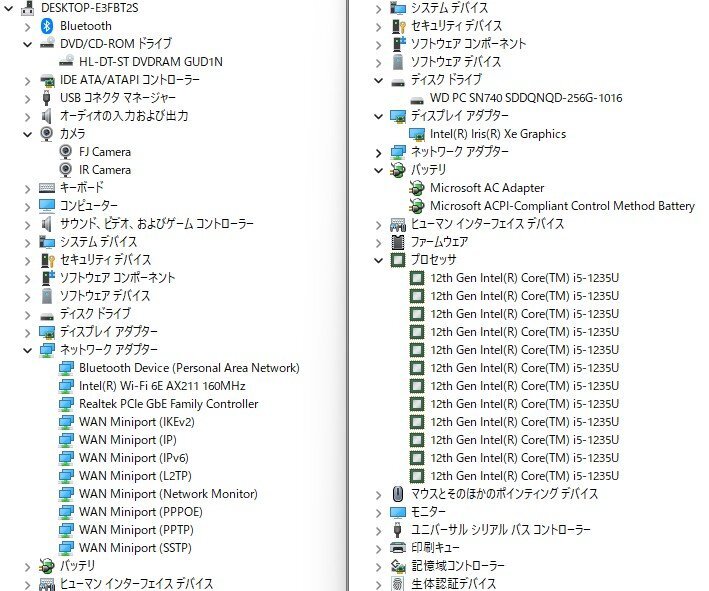Screen dimensions: 709x591
Task: Click the WD PC SN740 disk icon
Action: [416, 99]
